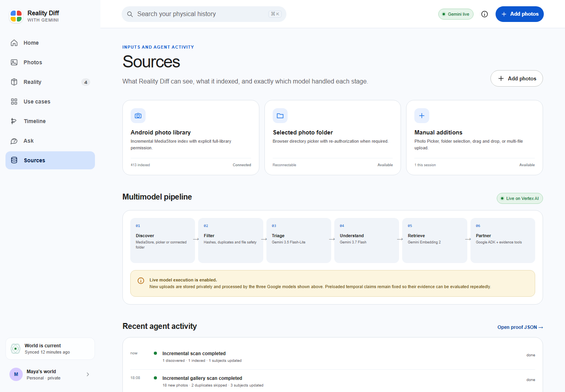565x392 pixels.
Task: Click 'done' status of the Incremental scan row
Action: (x=531, y=355)
